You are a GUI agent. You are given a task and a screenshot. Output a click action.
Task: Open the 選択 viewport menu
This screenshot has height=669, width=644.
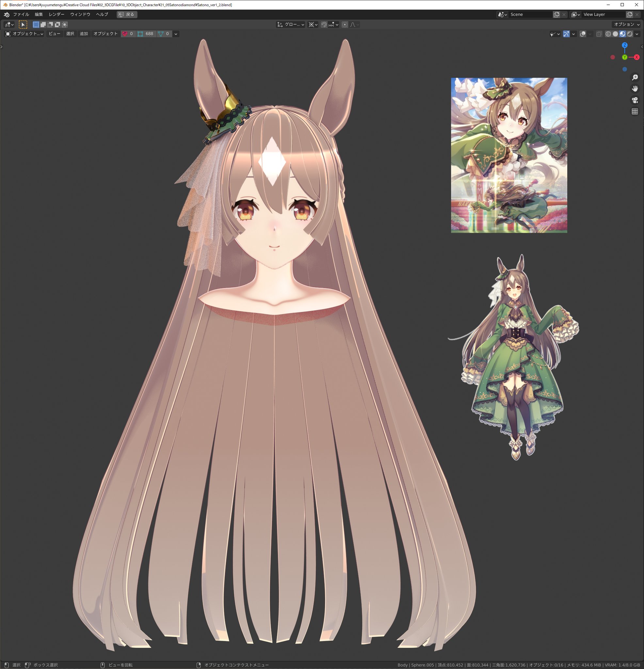[70, 34]
